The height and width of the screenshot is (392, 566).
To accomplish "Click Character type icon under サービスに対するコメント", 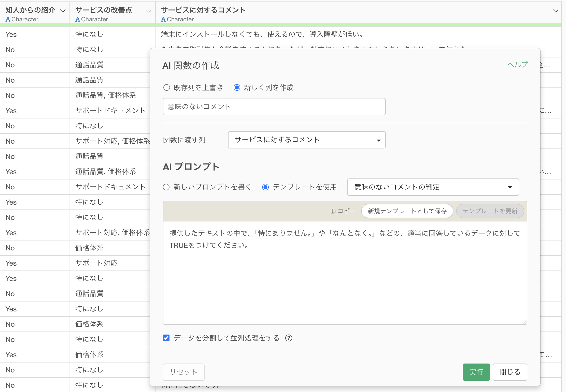I will click(163, 19).
